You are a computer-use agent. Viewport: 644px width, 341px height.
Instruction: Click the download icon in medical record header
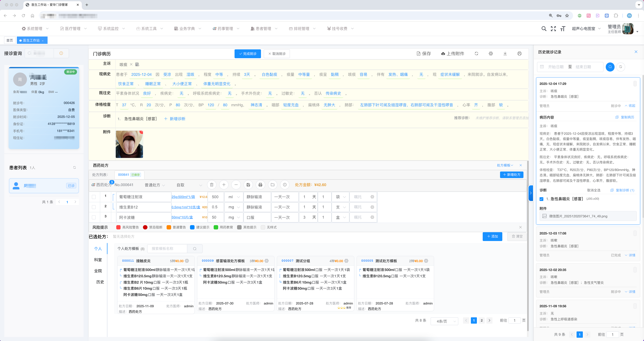tap(505, 54)
